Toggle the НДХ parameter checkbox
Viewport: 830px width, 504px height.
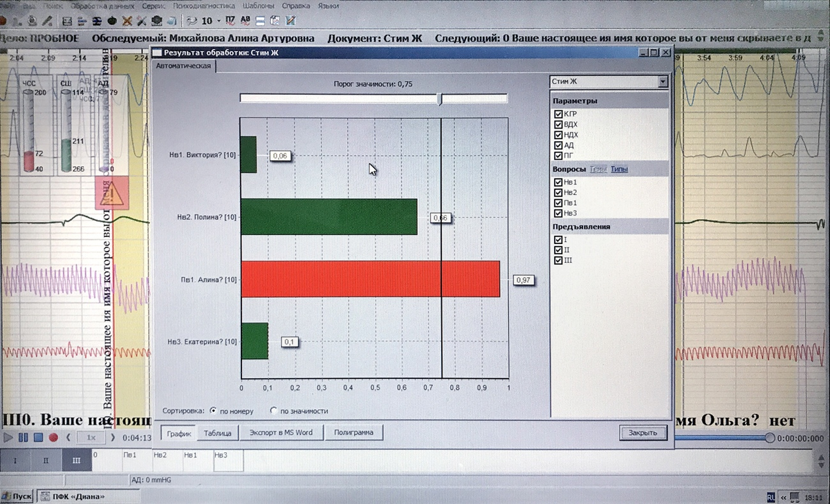[x=558, y=135]
